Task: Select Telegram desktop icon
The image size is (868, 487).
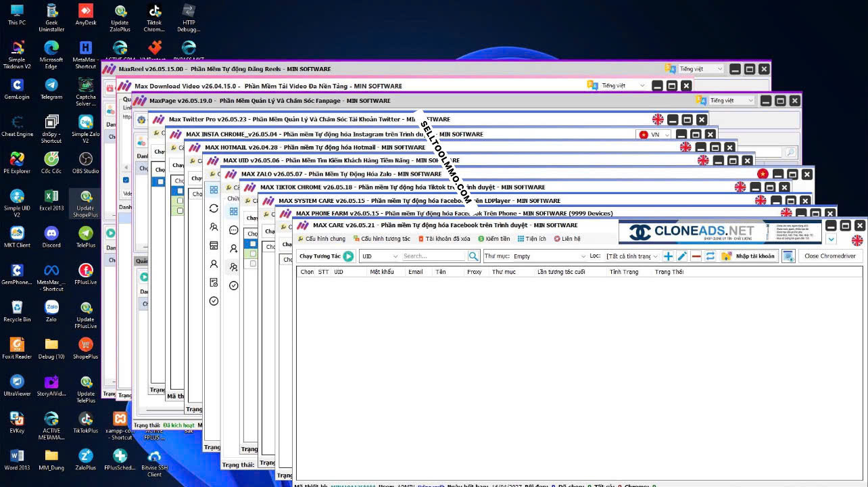Action: click(x=51, y=89)
